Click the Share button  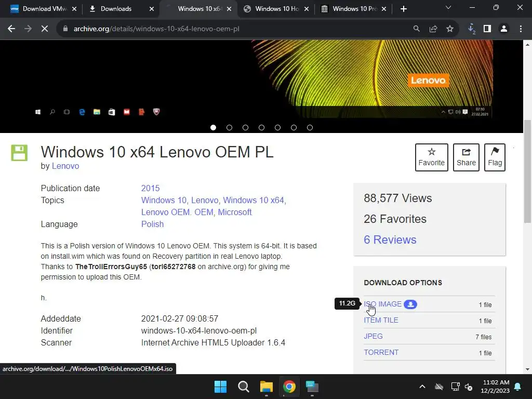[x=466, y=157]
